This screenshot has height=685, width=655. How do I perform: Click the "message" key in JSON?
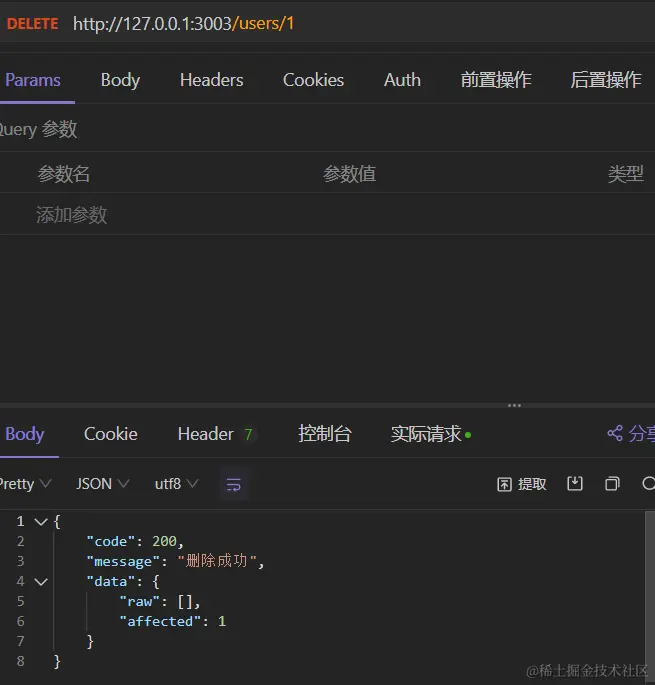coord(123,561)
